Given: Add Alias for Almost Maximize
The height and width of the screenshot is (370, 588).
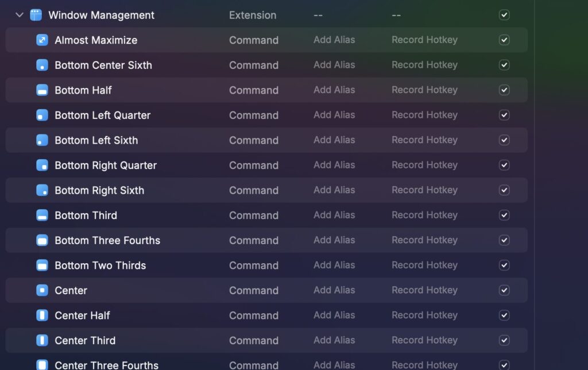Looking at the screenshot, I should click(334, 40).
